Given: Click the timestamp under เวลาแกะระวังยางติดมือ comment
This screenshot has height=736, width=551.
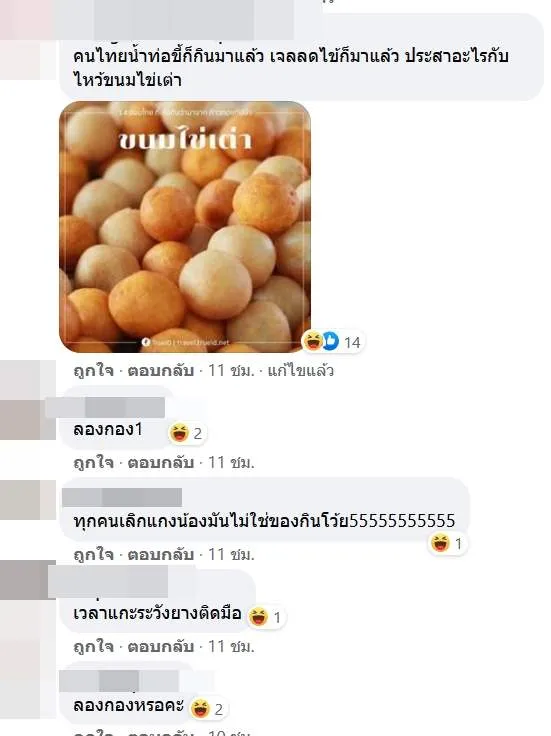Looking at the screenshot, I should pyautogui.click(x=231, y=647).
